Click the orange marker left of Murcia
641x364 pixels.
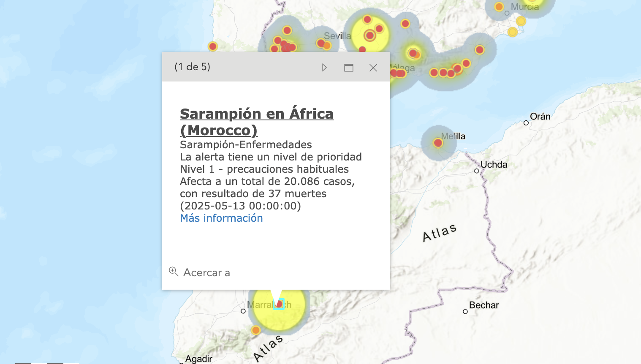tap(499, 7)
